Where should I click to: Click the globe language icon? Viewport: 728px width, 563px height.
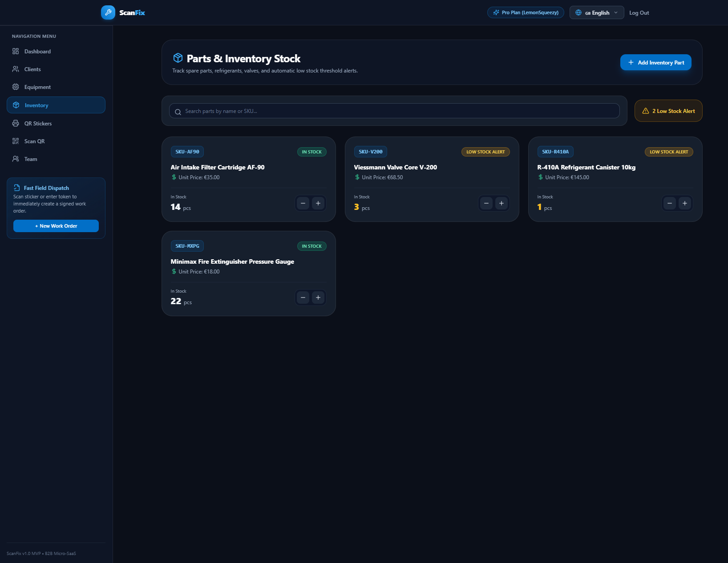[x=578, y=12]
